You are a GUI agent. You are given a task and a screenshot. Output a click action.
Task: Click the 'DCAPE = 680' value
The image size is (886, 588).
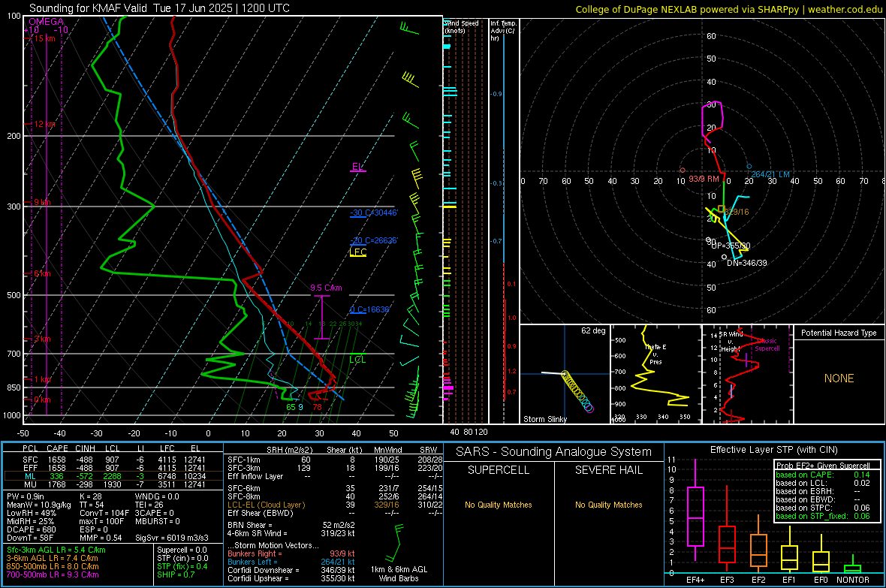[x=31, y=529]
